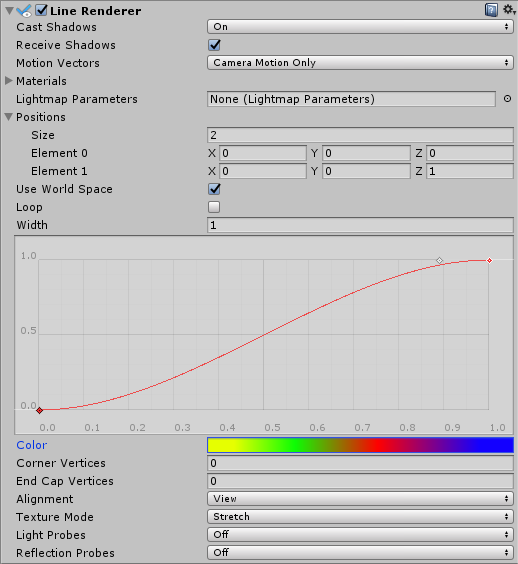Open the Motion Vectors dropdown
This screenshot has height=564, width=518.
coord(360,63)
